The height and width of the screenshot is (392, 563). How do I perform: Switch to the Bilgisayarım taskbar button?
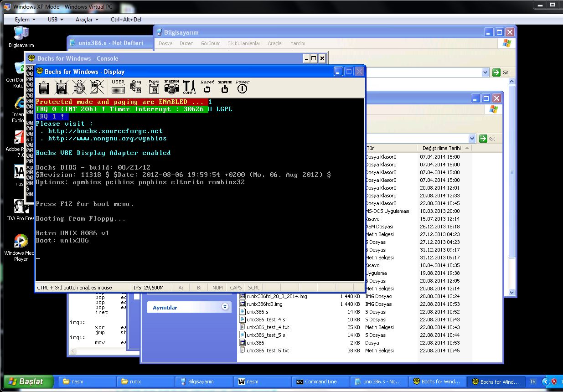pos(204,382)
